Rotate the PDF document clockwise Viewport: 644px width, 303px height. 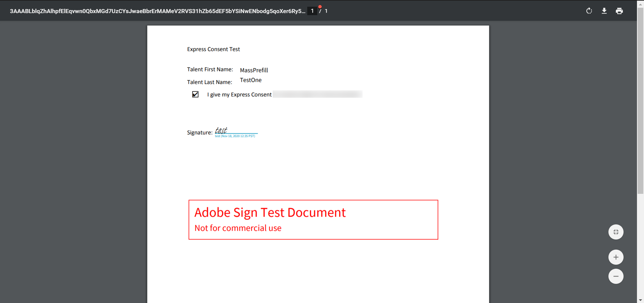[x=589, y=11]
